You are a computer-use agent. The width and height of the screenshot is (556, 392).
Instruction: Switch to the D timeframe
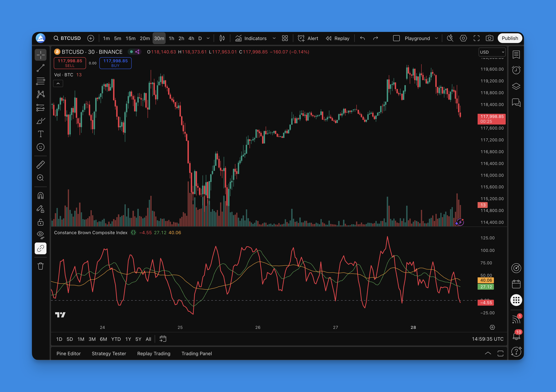(200, 38)
